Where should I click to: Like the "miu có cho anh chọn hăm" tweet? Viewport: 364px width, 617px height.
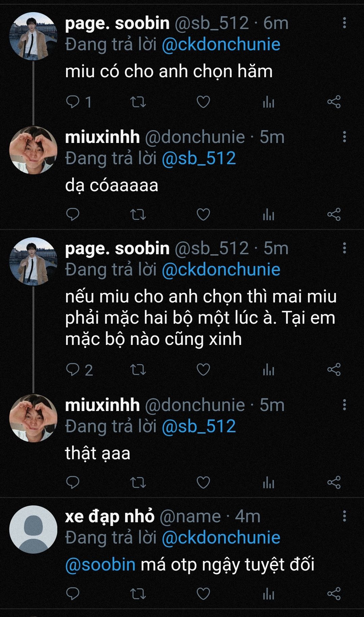pyautogui.click(x=203, y=102)
